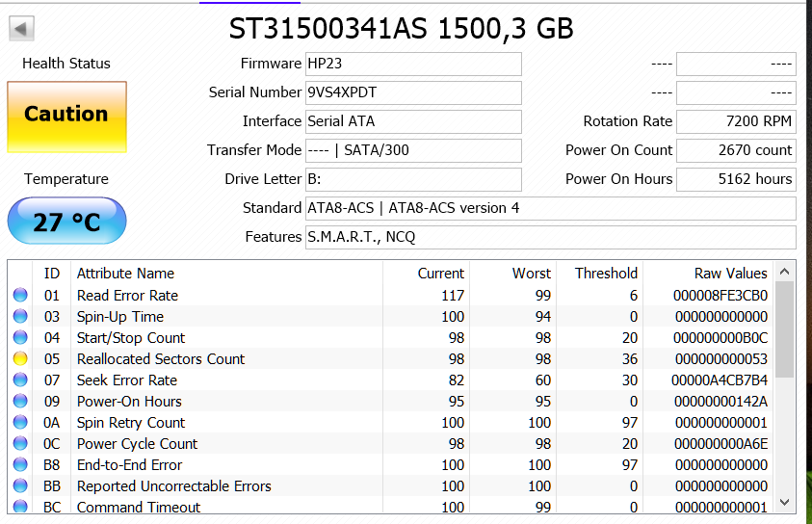Click the scroll down arrow of attribute list
The width and height of the screenshot is (812, 524).
pos(785,502)
